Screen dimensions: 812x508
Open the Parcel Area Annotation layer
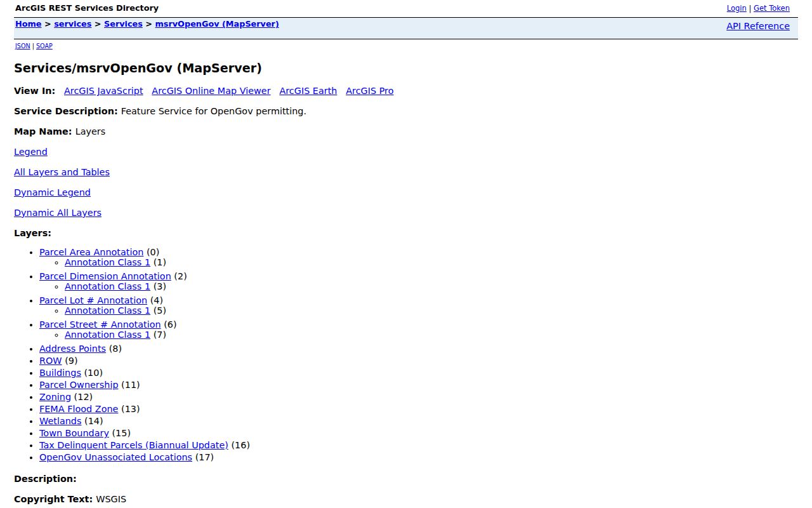point(91,252)
